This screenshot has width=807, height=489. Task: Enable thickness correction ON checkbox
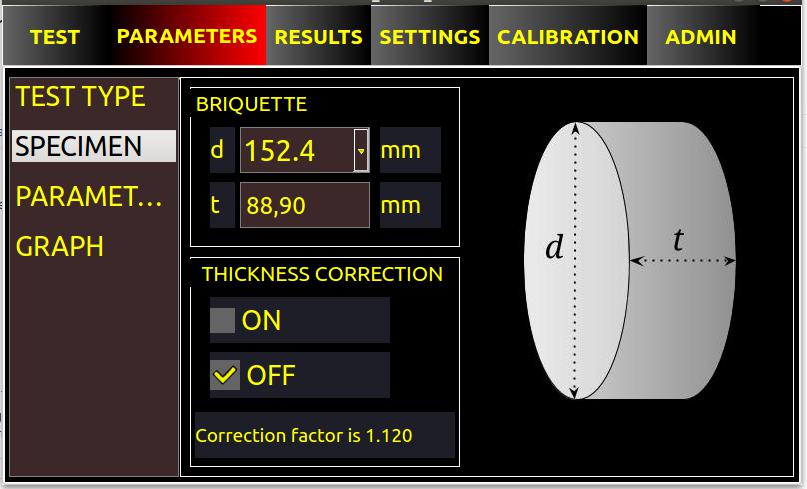[x=222, y=320]
